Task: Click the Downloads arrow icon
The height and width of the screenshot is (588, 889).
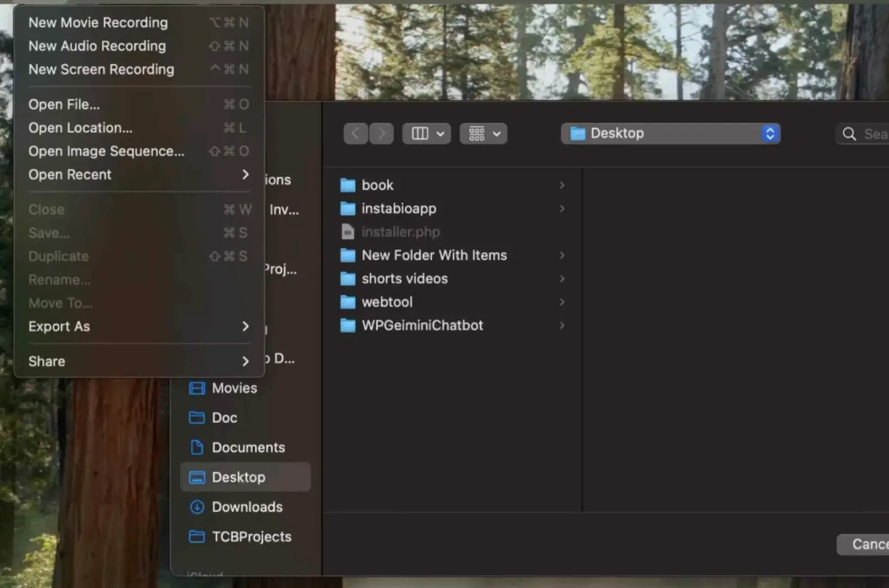Action: (197, 507)
